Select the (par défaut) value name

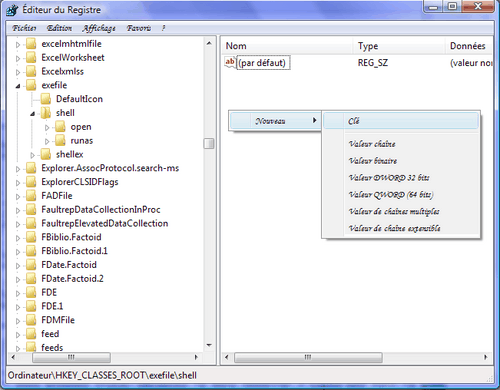pos(263,63)
